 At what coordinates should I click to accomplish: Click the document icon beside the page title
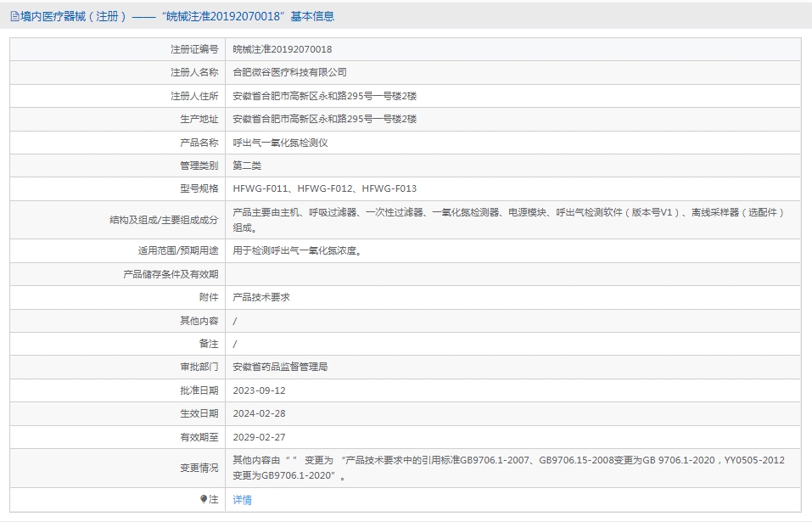tap(14, 17)
